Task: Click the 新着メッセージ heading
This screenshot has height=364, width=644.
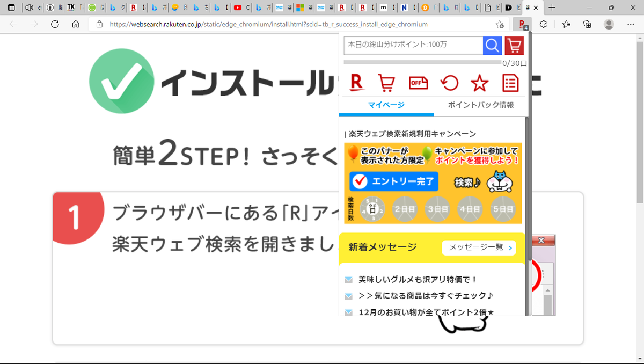Action: click(x=382, y=247)
